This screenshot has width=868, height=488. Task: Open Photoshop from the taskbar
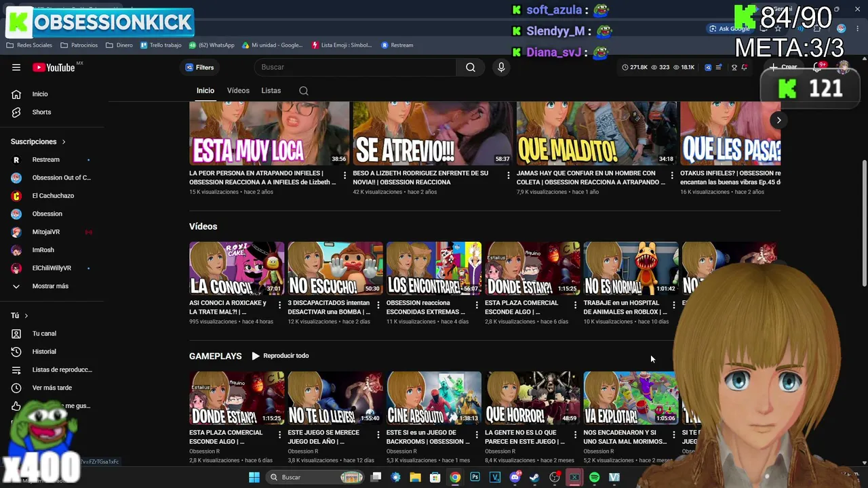475,477
